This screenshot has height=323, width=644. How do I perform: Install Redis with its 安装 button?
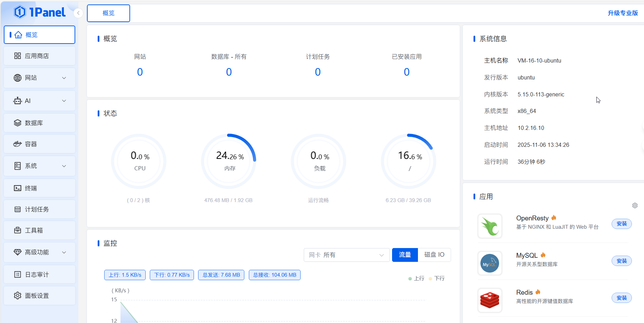click(622, 298)
